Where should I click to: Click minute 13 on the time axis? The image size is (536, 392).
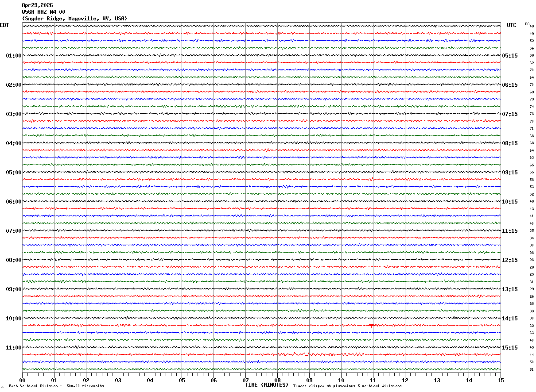click(437, 380)
